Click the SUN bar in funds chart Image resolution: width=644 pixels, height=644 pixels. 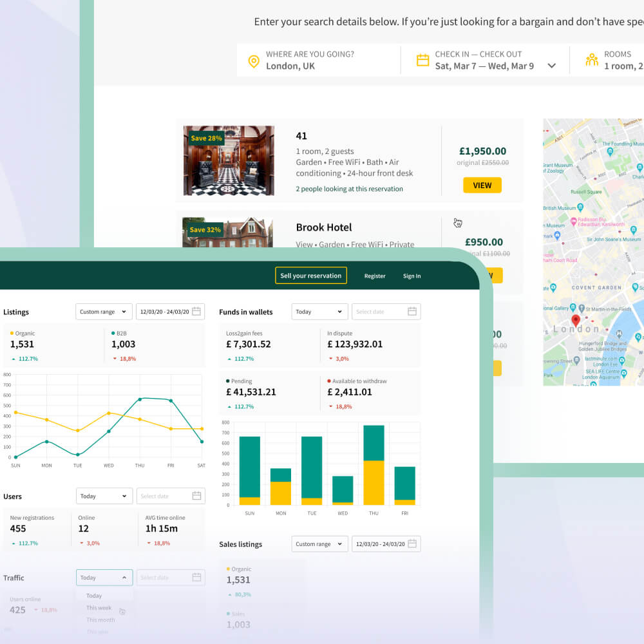tap(249, 471)
